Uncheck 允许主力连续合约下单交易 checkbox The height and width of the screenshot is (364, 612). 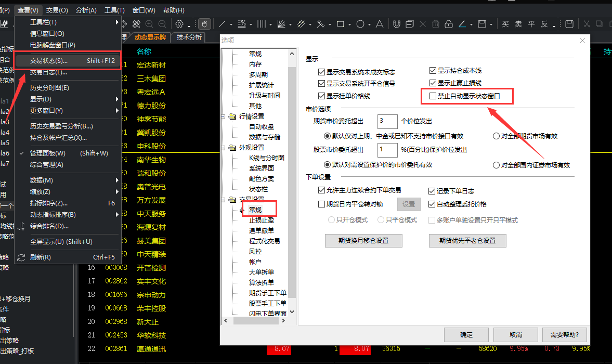click(322, 190)
